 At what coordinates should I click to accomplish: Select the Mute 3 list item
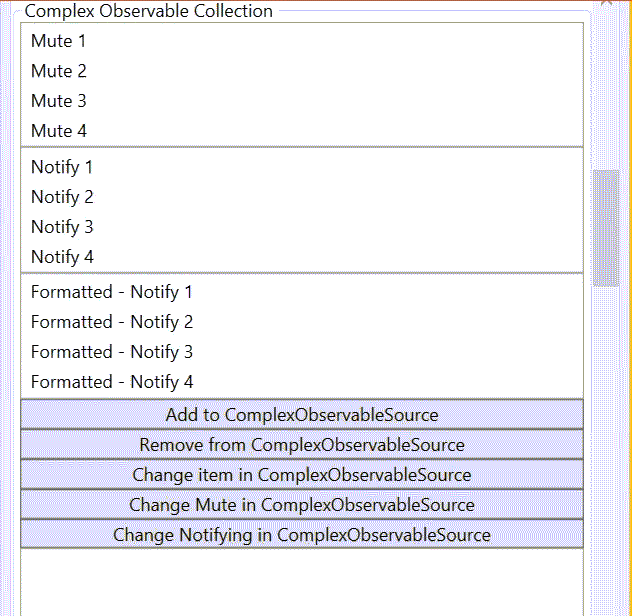coord(302,101)
